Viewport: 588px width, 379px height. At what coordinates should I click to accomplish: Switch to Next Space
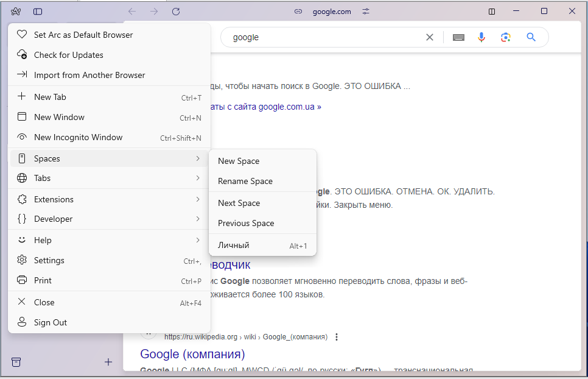(x=262, y=203)
